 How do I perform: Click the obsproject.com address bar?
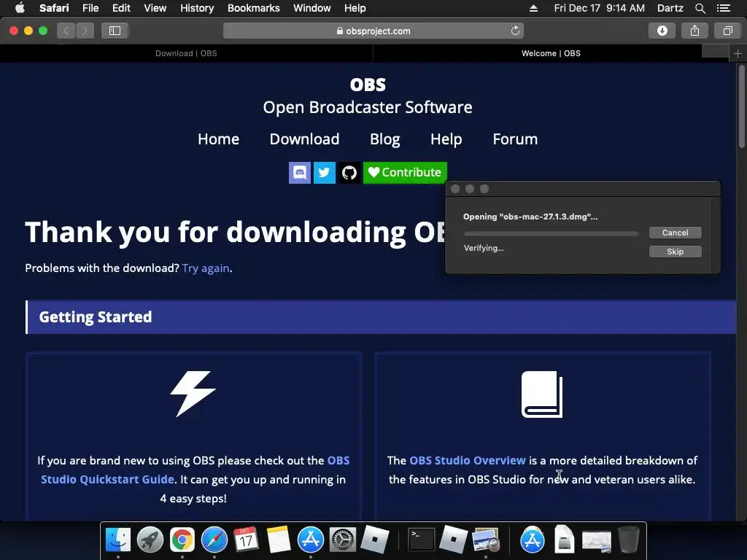click(373, 31)
